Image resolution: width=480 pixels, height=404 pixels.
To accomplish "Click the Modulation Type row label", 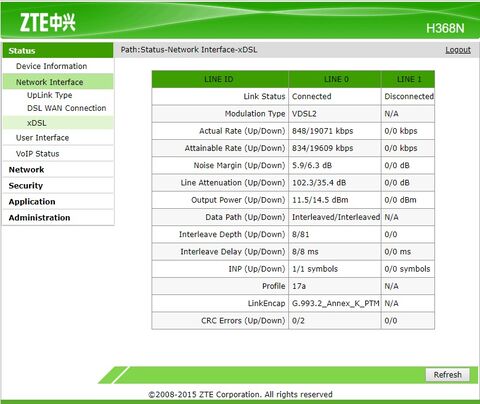I will [x=255, y=114].
